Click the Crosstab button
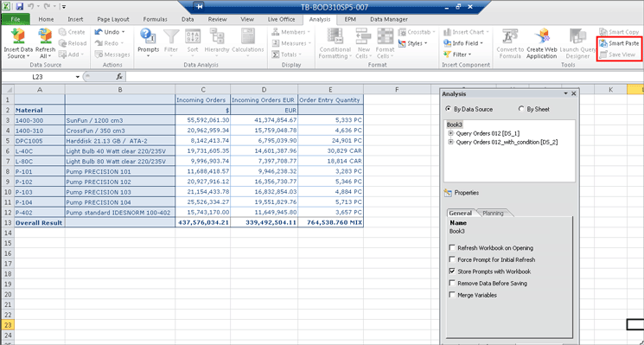Image resolution: width=644 pixels, height=345 pixels. pos(417,32)
